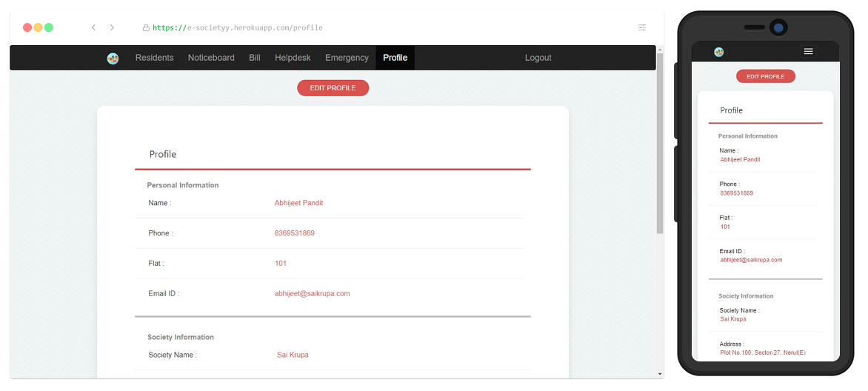This screenshot has height=391, width=868.
Task: Tap Society Information heading in mobile view
Action: click(747, 295)
